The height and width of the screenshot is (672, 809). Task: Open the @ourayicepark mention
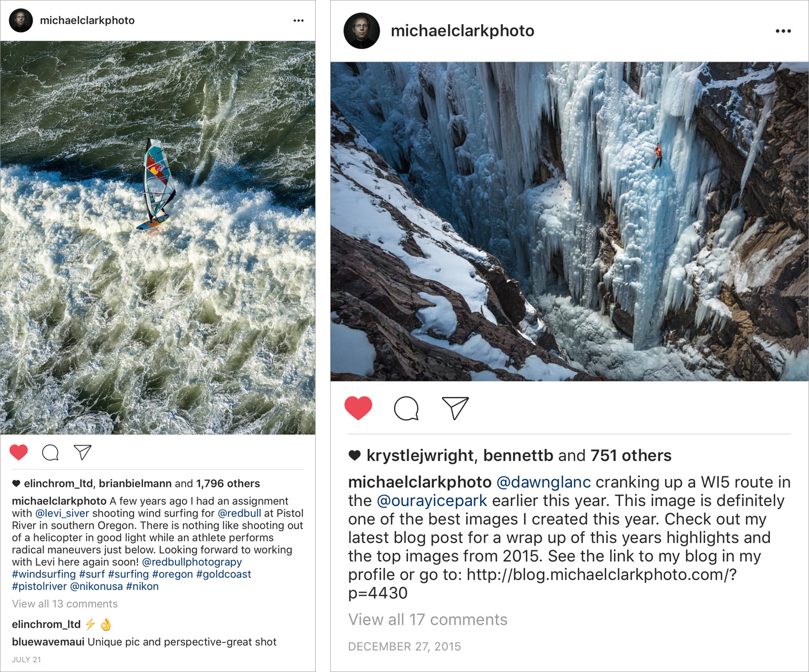(x=432, y=501)
